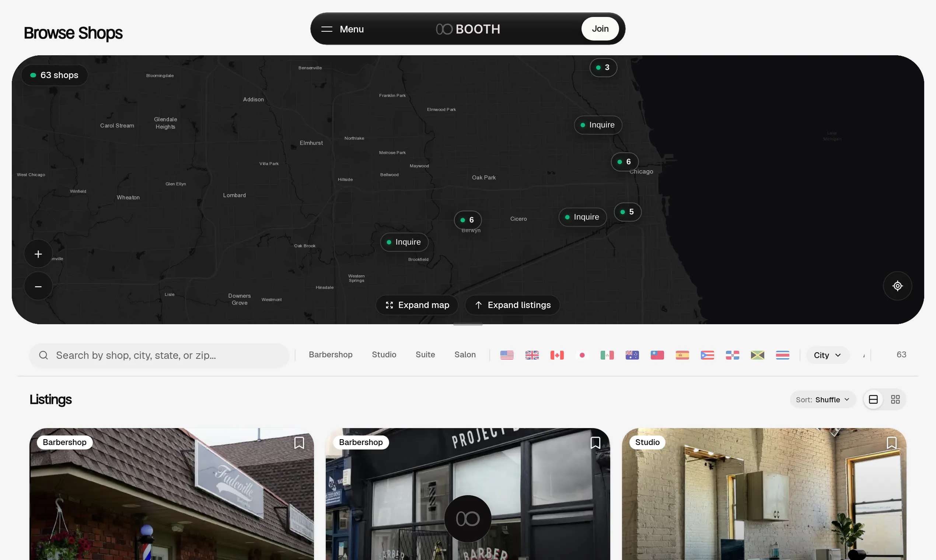Viewport: 936px width, 560px height.
Task: Filter by United Kingdom flag
Action: click(x=532, y=355)
